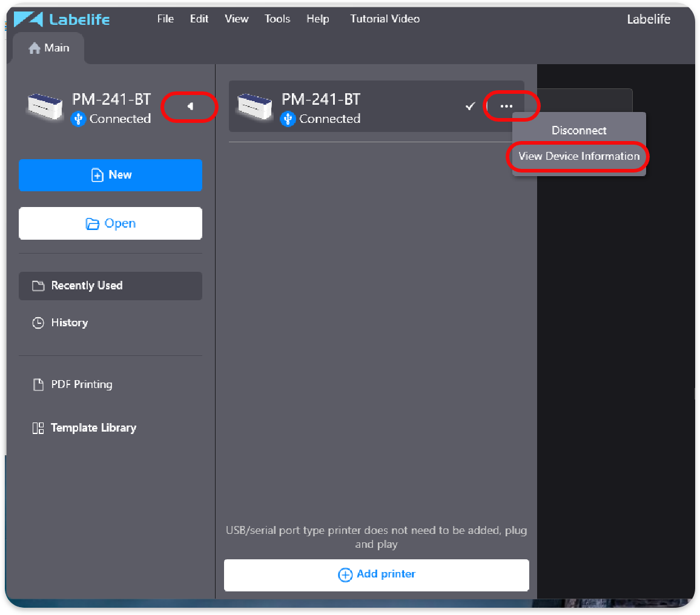Create a New label
700x615 pixels.
coord(110,175)
